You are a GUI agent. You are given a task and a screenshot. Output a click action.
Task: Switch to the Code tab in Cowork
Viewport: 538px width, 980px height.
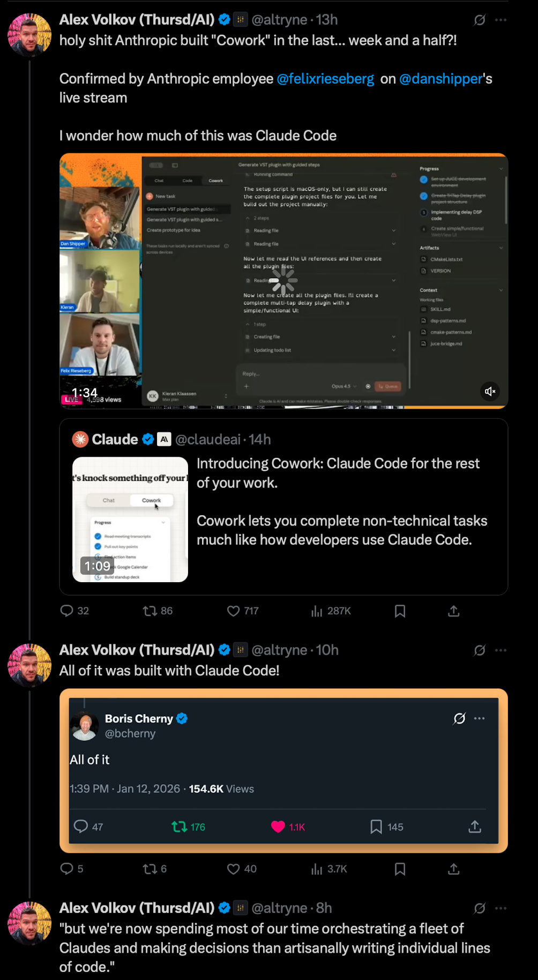(187, 181)
